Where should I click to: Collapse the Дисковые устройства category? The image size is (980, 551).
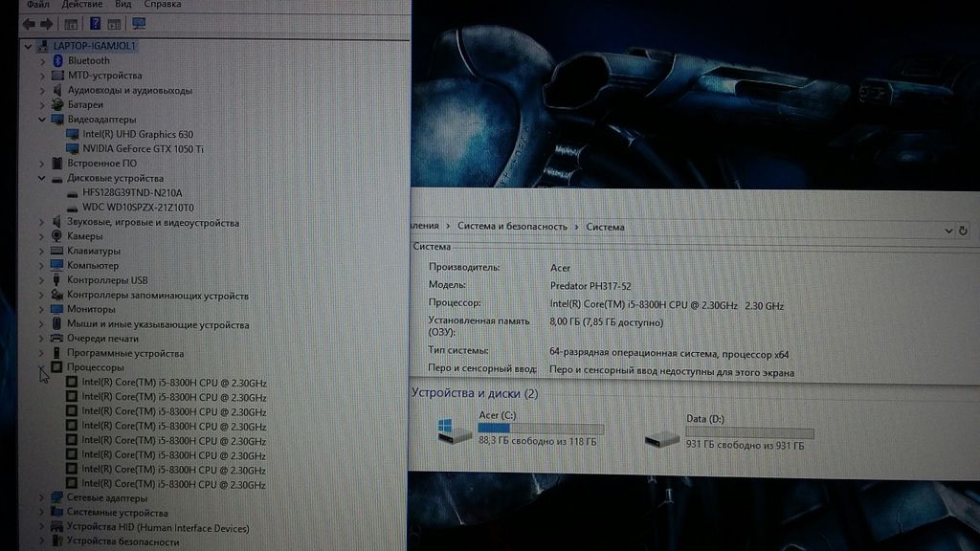pyautogui.click(x=42, y=178)
